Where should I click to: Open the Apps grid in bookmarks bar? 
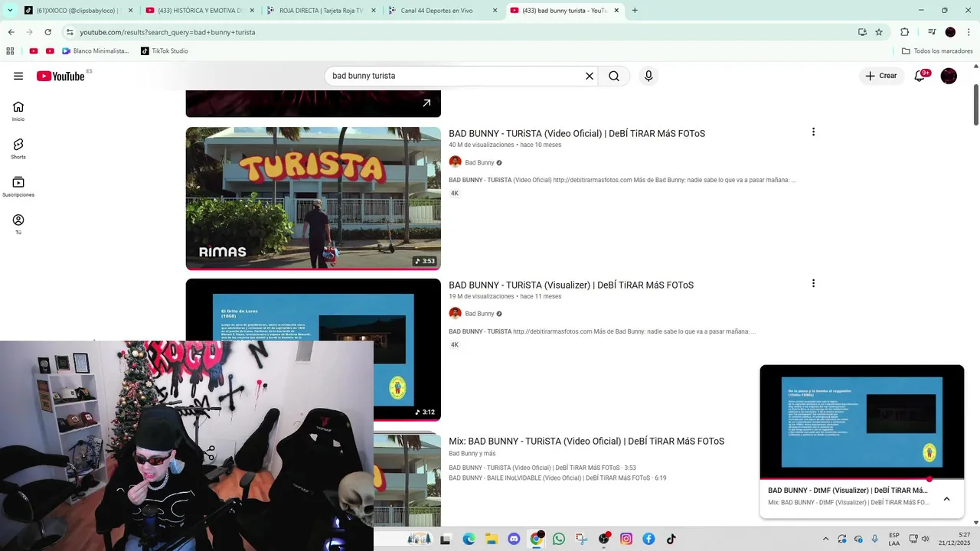click(x=10, y=51)
